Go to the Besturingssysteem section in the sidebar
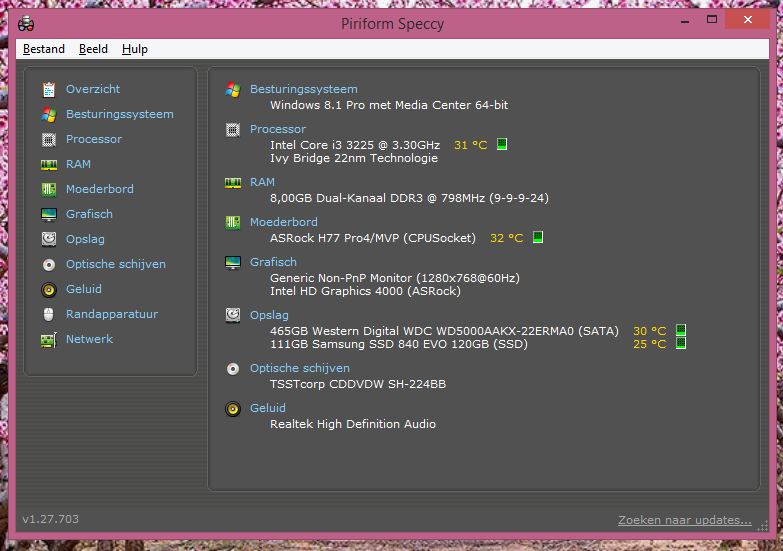This screenshot has height=551, width=783. [120, 114]
